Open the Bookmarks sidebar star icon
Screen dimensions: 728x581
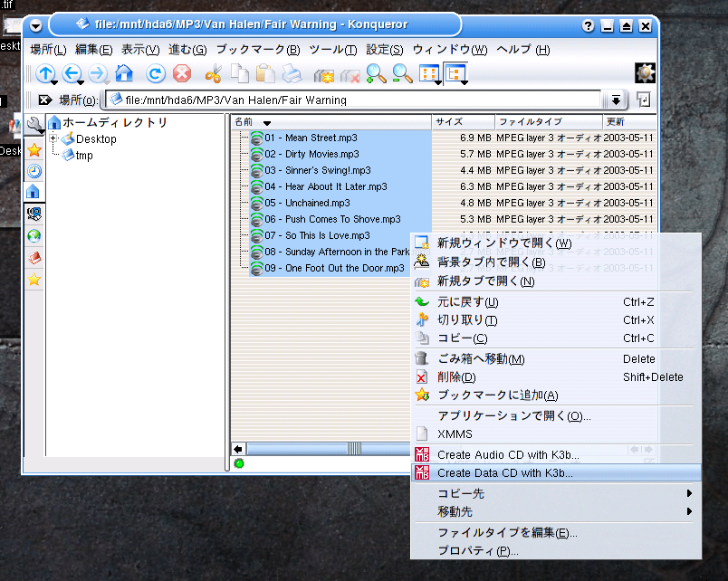coord(34,150)
